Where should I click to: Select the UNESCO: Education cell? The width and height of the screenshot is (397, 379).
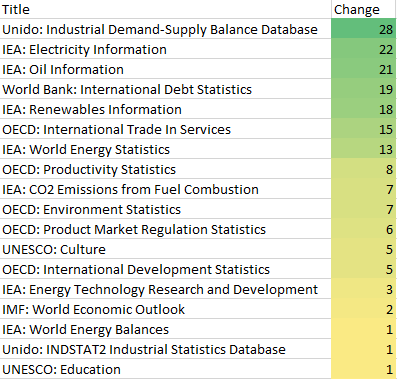(x=165, y=369)
